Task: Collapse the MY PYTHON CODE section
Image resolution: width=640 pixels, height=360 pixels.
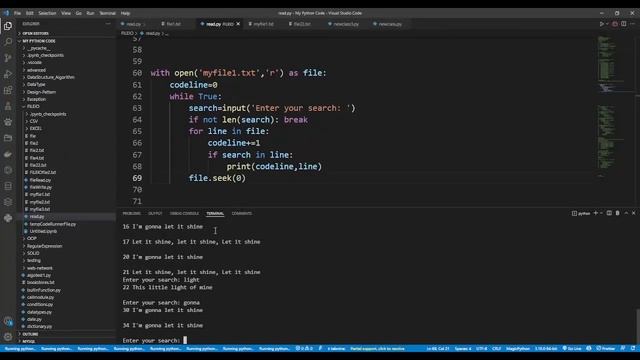Action: (39, 41)
